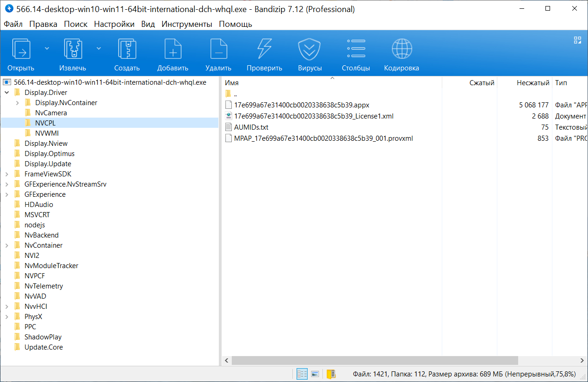Image resolution: width=588 pixels, height=382 pixels.
Task: Click the Открыть (Open) toolbar icon
Action: 21,48
